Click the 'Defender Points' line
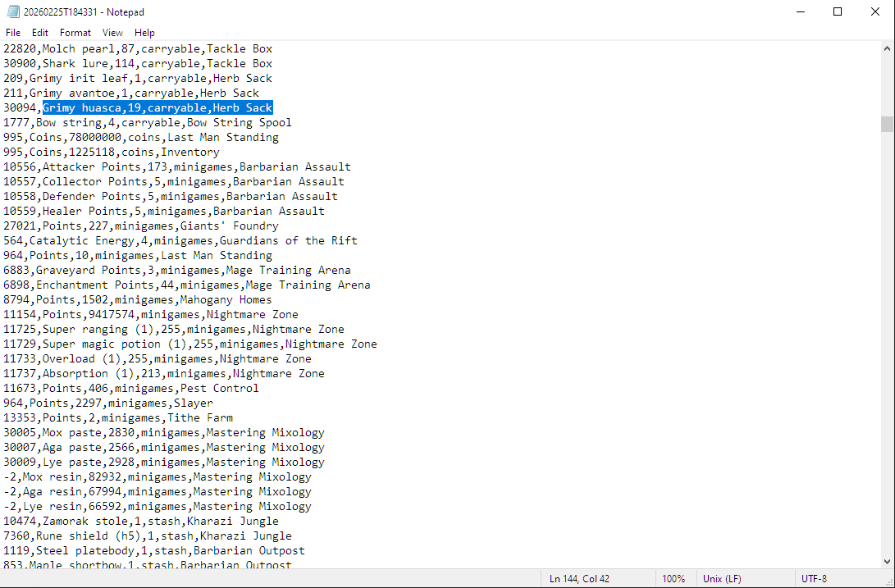Viewport: 895px width, 588px height. (x=171, y=196)
